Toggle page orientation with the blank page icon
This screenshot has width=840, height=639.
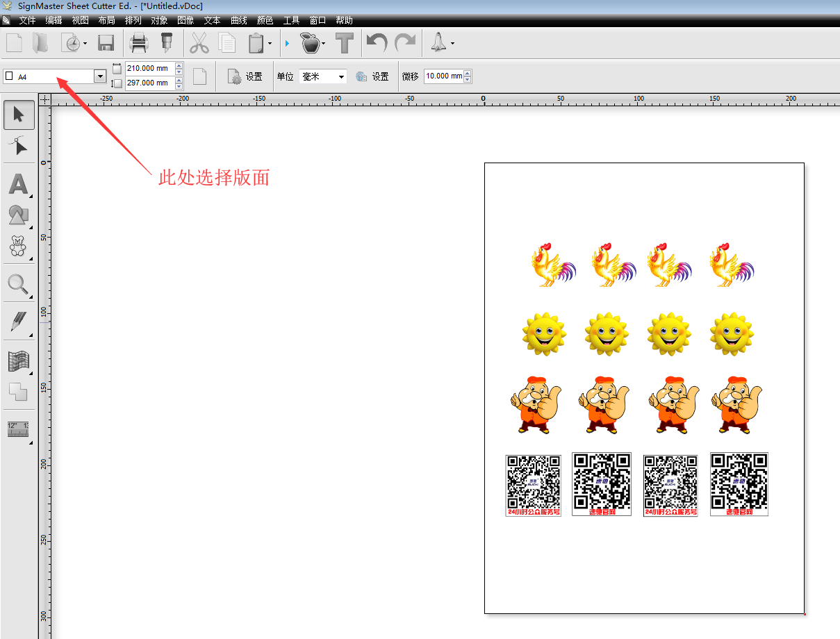click(199, 76)
